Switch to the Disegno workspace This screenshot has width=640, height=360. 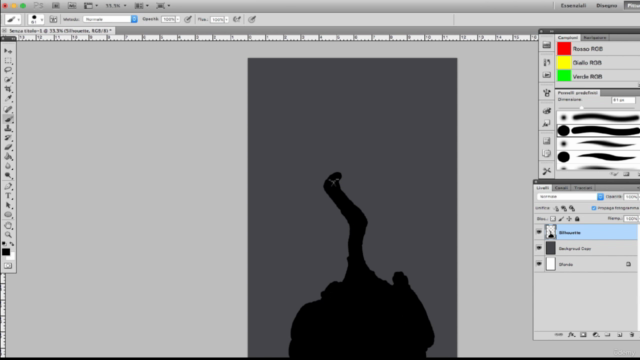tap(607, 6)
